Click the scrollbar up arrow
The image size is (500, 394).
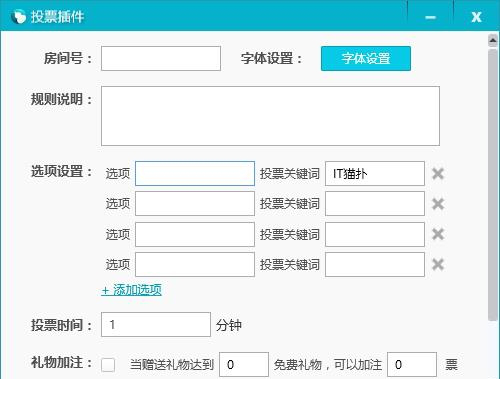click(493, 41)
